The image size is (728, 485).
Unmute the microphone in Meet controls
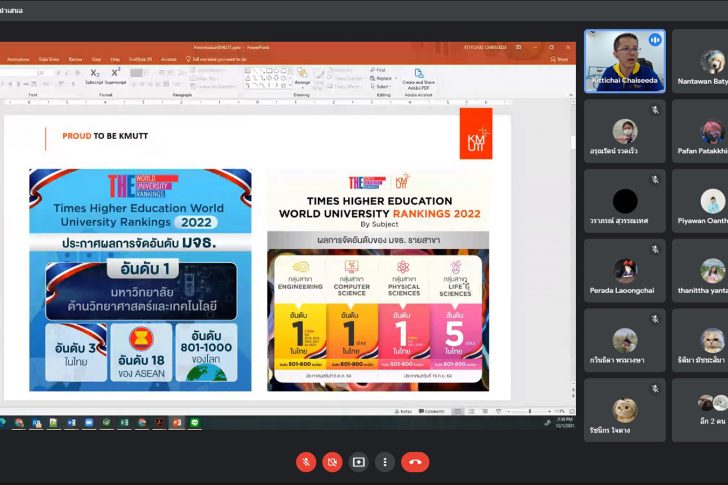pos(306,462)
